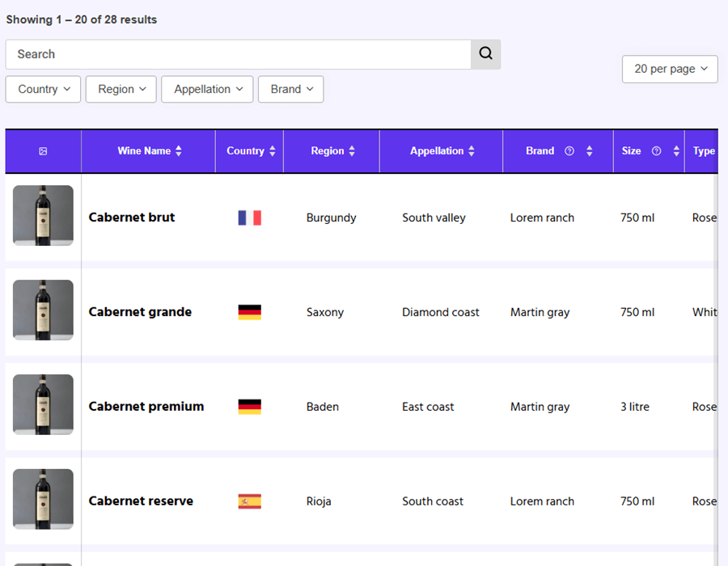Screen dimensions: 728x566
Task: Click the image column header icon
Action: tap(43, 151)
